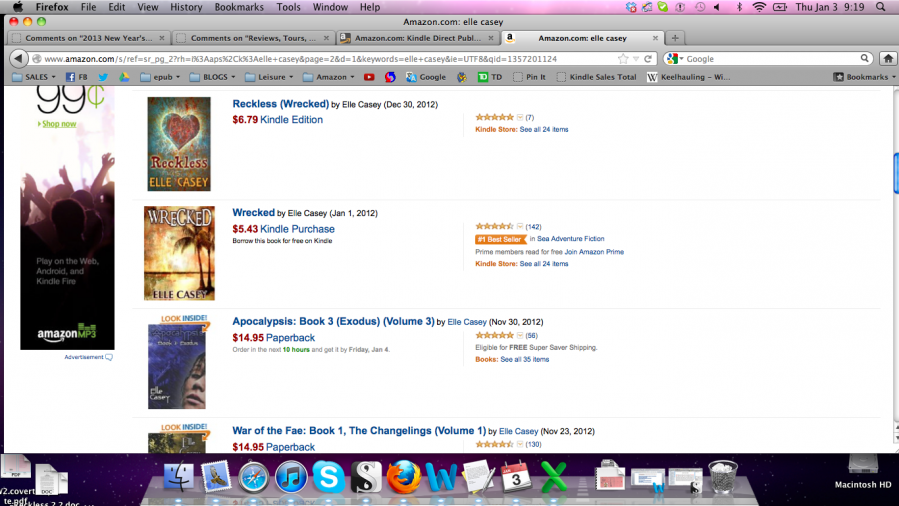Viewport: 899px width, 506px height.
Task: Switch to Kindle Direct Publishing tab
Action: [417, 38]
